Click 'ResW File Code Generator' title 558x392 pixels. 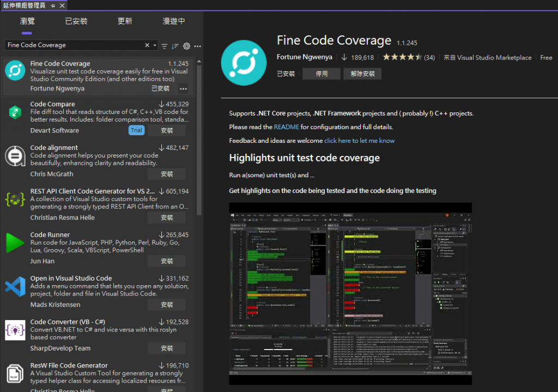(x=69, y=365)
